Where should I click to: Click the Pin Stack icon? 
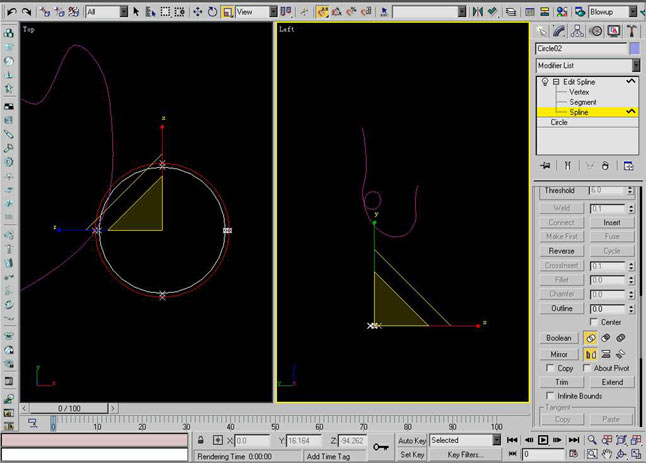click(x=545, y=166)
